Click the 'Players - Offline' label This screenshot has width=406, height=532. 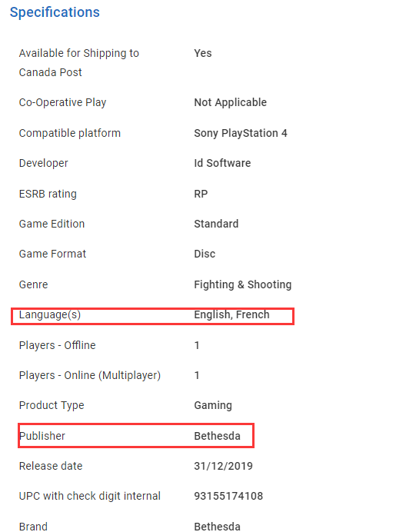coord(58,345)
